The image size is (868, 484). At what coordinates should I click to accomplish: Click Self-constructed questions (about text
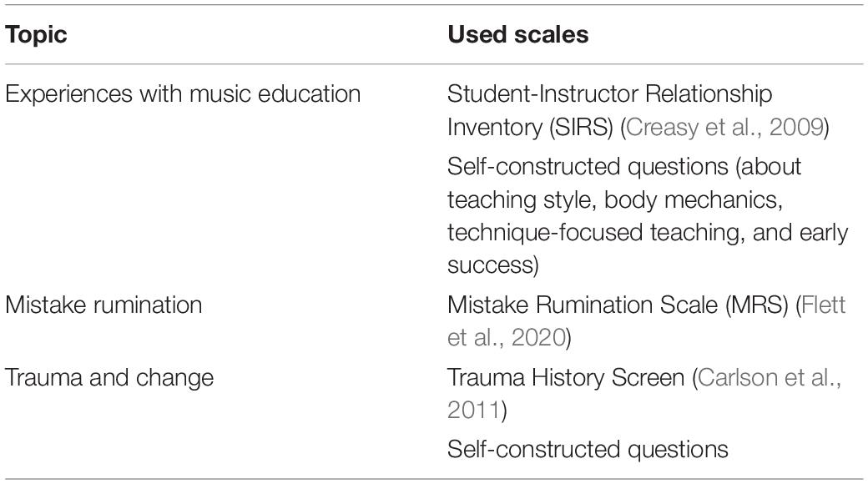point(624,167)
